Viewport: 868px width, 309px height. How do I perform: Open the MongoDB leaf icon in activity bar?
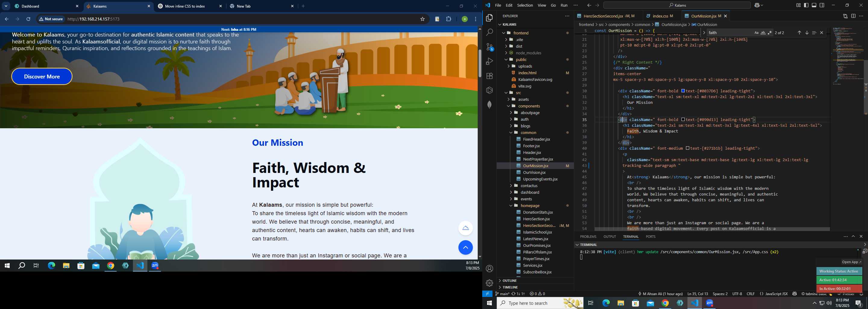click(x=489, y=105)
